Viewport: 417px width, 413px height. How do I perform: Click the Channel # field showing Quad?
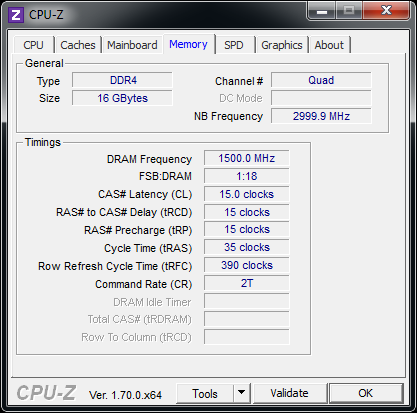point(321,80)
